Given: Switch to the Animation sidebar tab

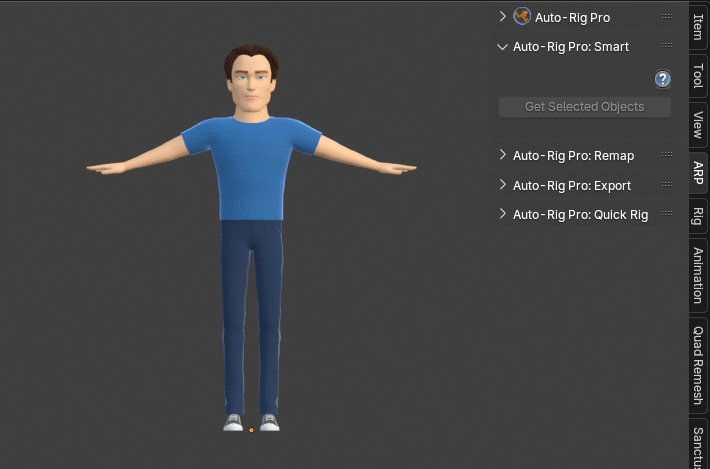Looking at the screenshot, I should pyautogui.click(x=698, y=275).
